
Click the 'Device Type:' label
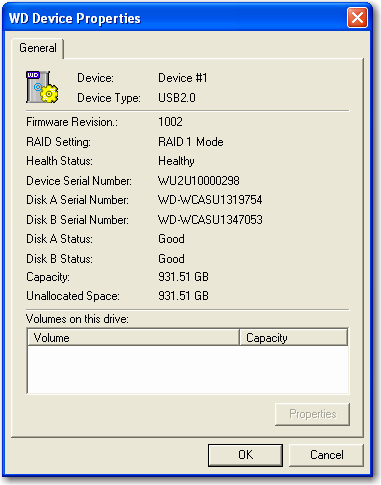[x=109, y=98]
